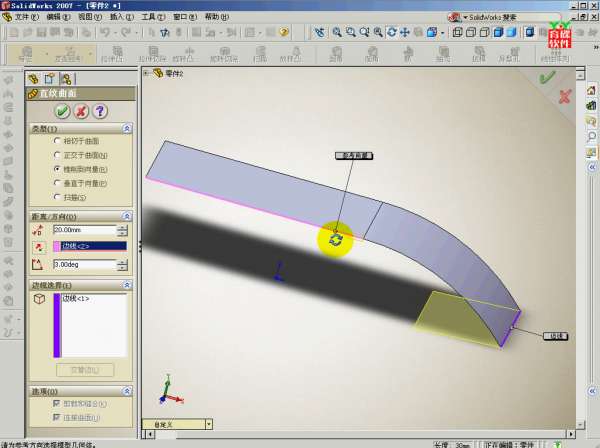Expand the 零件2 tree node
This screenshot has height=448, width=600.
(147, 72)
